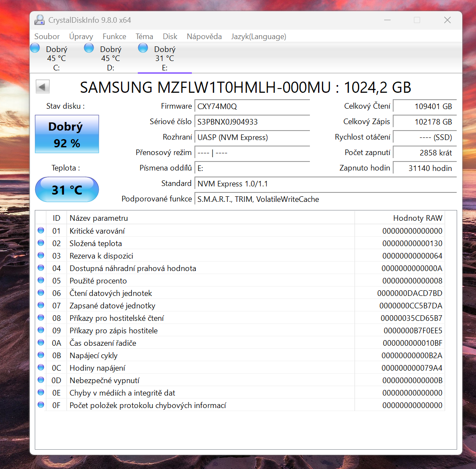Click status orb for Hodiny napájení row
Screen dimensions: 476x469
pyautogui.click(x=41, y=367)
